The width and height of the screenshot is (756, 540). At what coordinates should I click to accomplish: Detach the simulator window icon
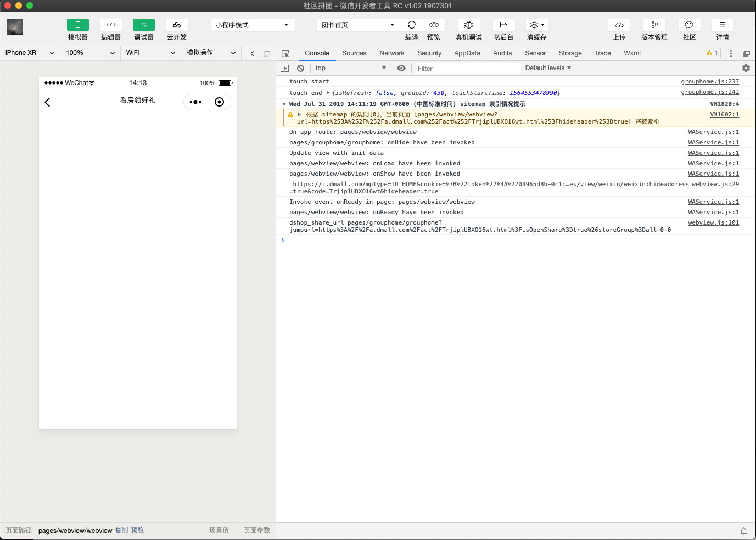click(267, 53)
